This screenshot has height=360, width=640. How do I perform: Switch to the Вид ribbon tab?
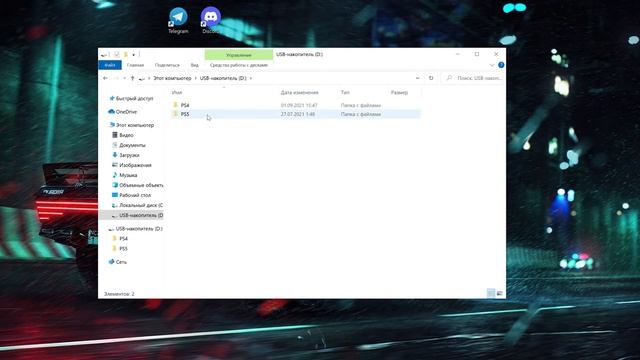(194, 65)
